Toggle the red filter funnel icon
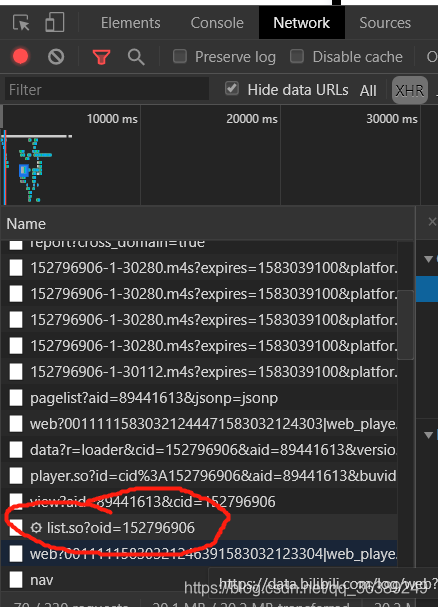438x607 pixels. point(101,57)
